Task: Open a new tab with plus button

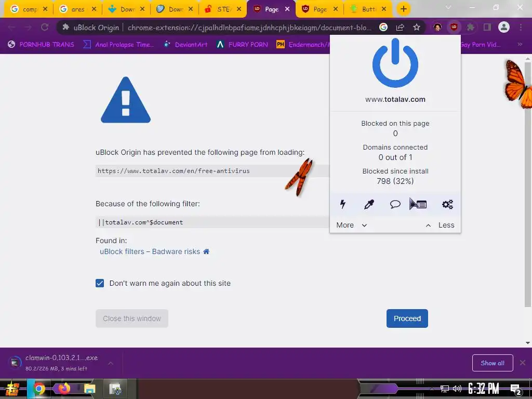Action: tap(403, 9)
